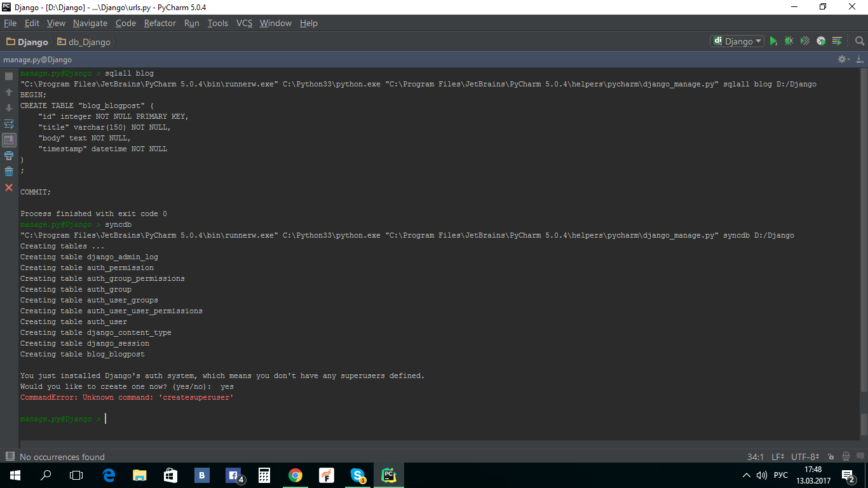Print the console output

pos(9,156)
